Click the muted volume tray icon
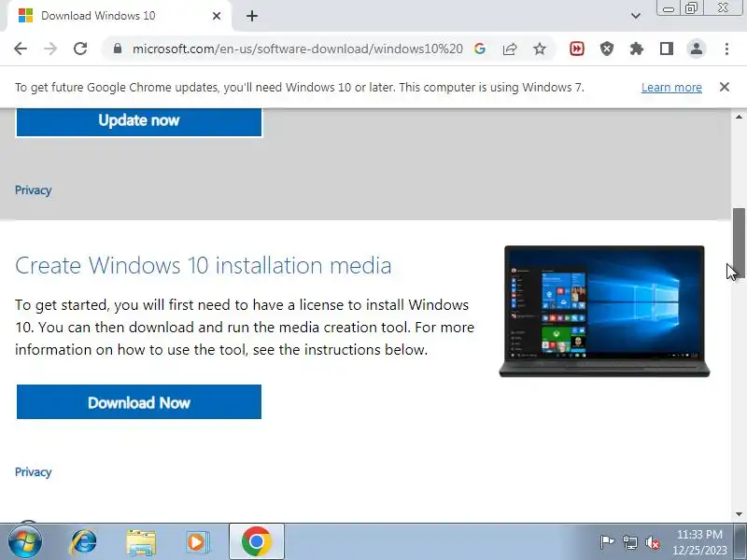Screen dimensions: 747x560 pos(653,542)
